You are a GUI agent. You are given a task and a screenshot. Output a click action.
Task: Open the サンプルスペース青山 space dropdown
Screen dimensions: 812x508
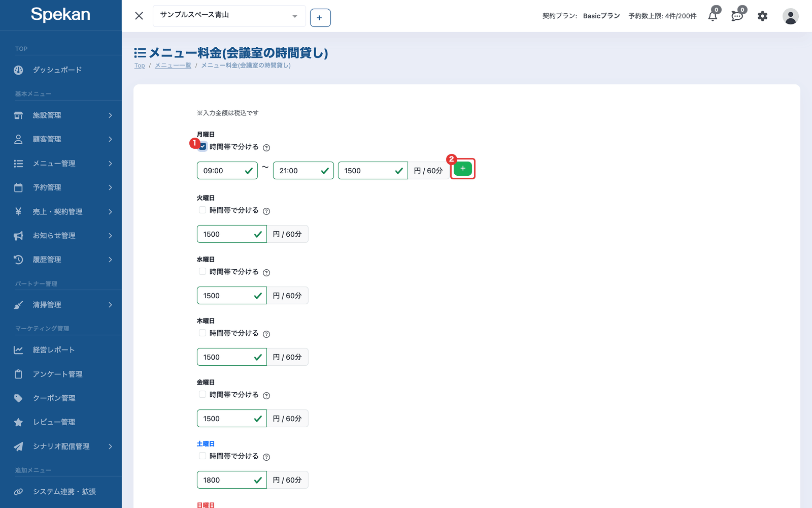(229, 16)
